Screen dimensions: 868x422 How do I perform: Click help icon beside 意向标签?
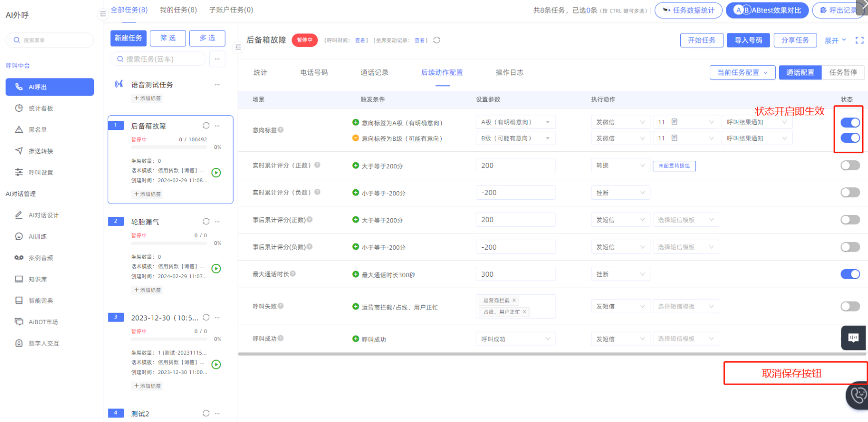pyautogui.click(x=281, y=130)
